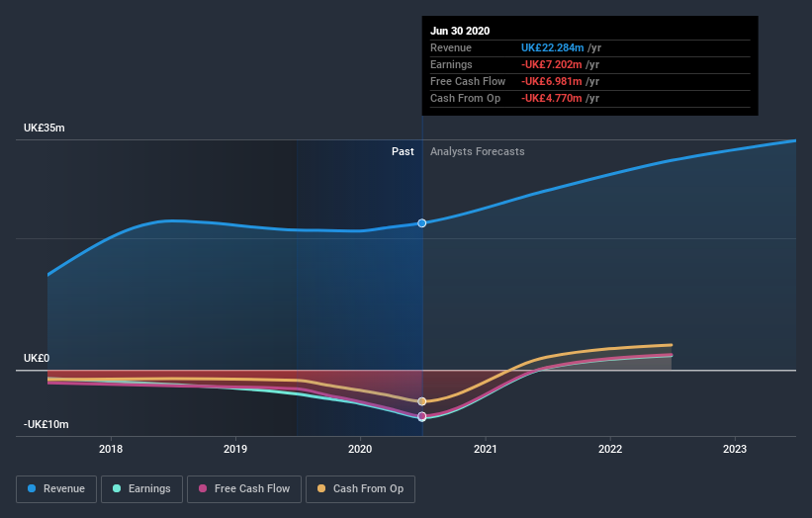
Task: Toggle the Free Cash Flow legend series
Action: (x=244, y=489)
